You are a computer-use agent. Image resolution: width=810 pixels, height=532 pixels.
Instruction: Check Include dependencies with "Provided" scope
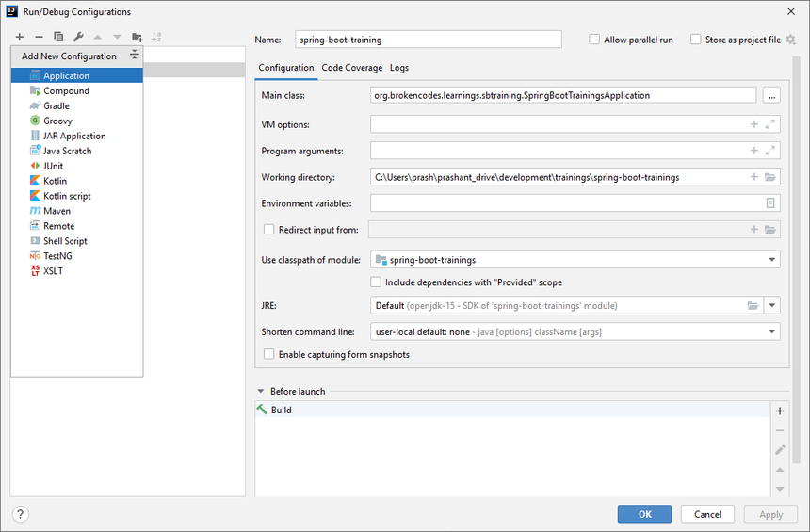pyautogui.click(x=376, y=282)
